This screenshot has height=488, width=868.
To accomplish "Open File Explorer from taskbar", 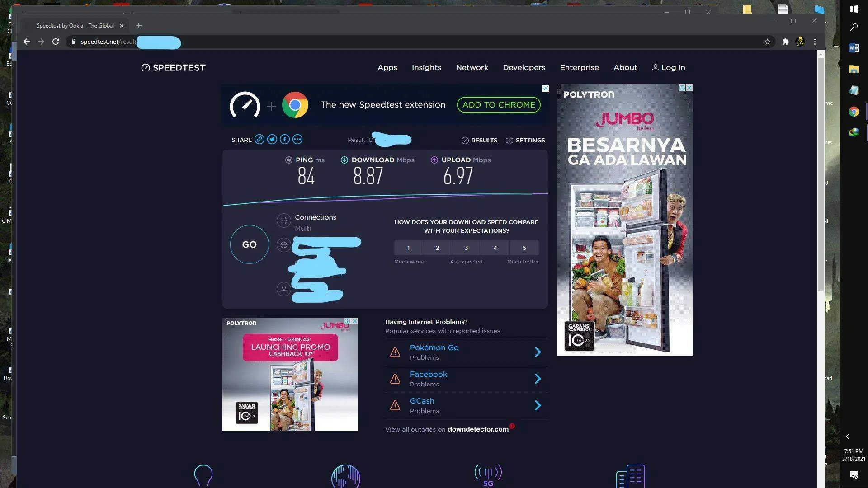I will pyautogui.click(x=854, y=69).
